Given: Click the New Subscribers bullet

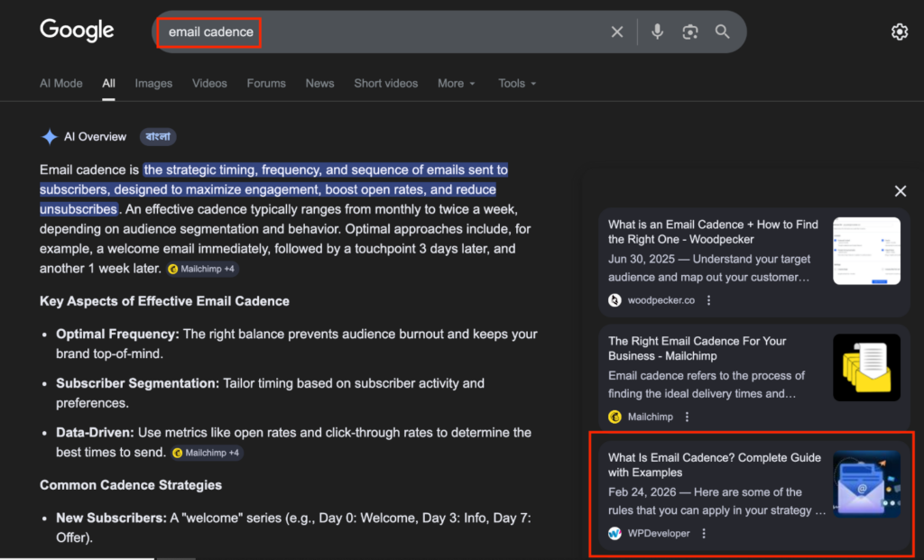Looking at the screenshot, I should 293,528.
